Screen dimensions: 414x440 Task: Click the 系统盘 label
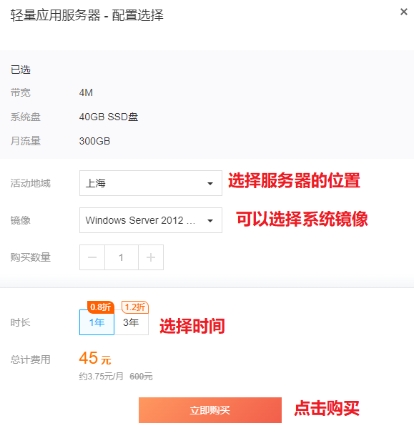(x=25, y=117)
